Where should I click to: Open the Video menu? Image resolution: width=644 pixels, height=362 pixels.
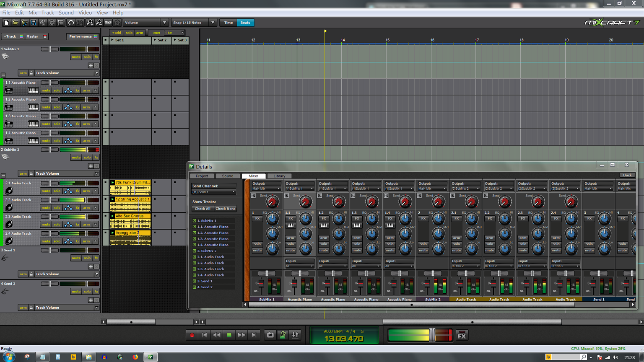point(85,13)
